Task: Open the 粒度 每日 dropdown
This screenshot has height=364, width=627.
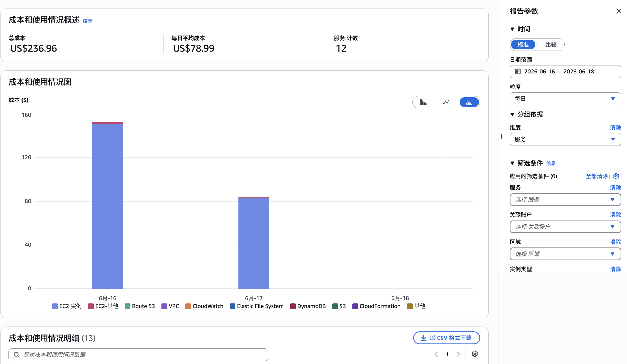Action: [565, 99]
